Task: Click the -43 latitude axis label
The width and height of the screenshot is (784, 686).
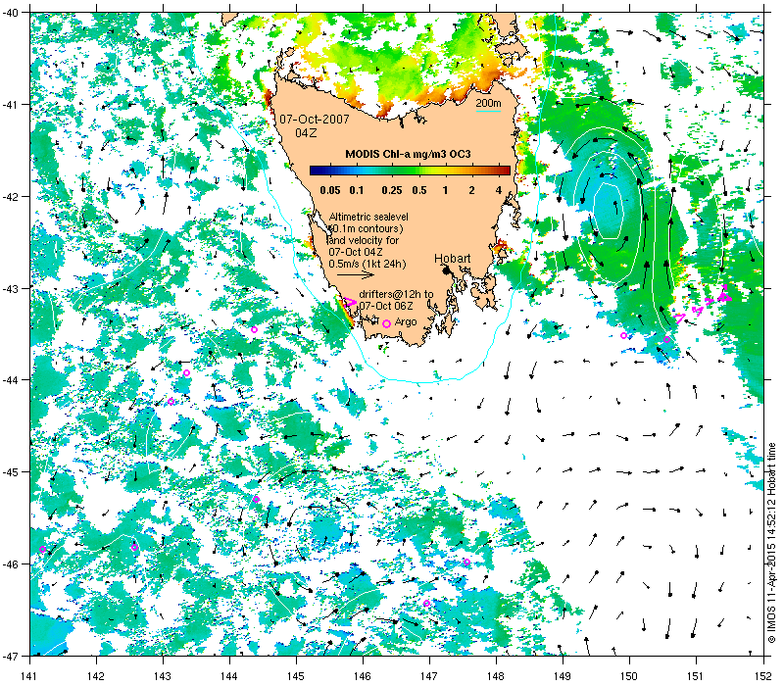Action: 10,288
